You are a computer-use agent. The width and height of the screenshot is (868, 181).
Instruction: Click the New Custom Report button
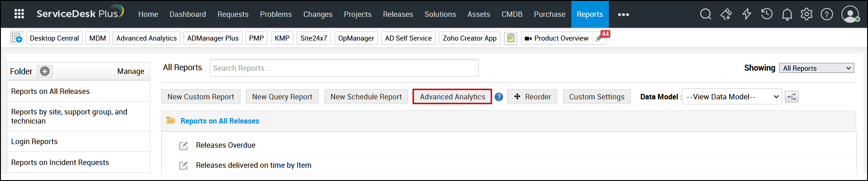click(201, 97)
